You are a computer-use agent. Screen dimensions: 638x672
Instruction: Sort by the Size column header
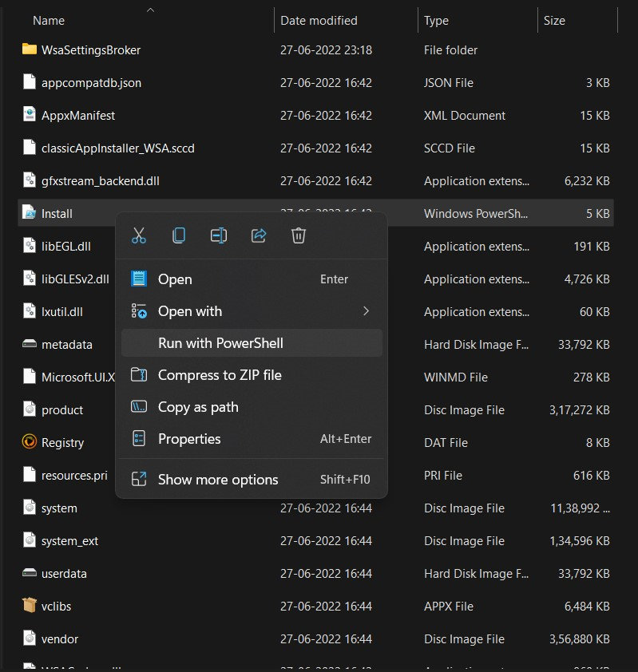pyautogui.click(x=554, y=21)
